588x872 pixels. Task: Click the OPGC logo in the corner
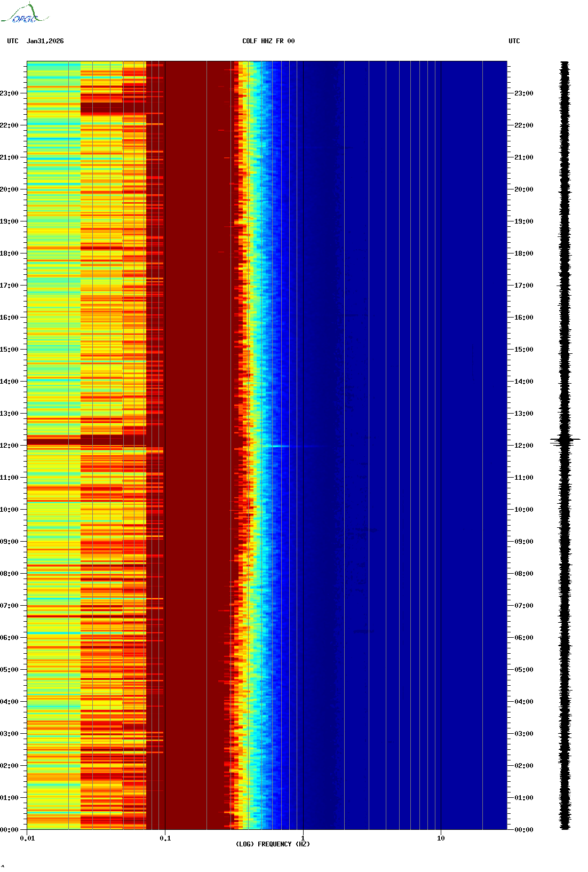pos(24,14)
